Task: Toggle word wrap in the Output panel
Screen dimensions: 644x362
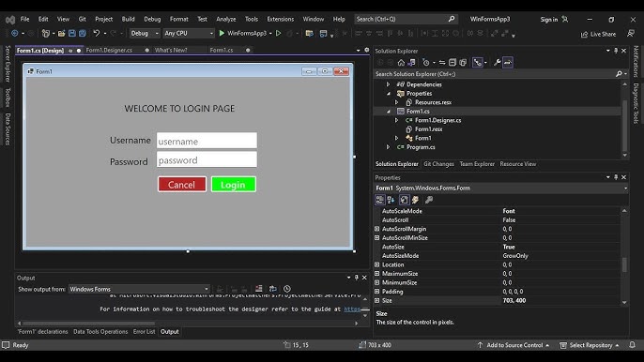Action: click(272, 289)
